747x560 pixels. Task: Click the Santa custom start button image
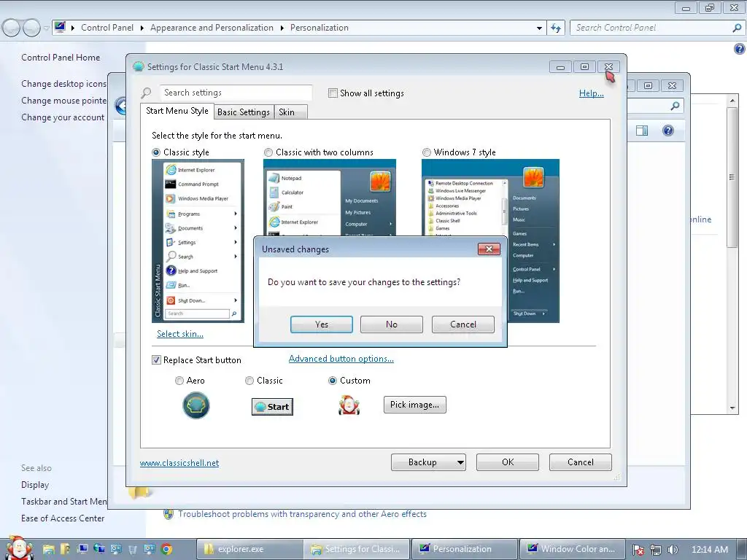pyautogui.click(x=349, y=405)
